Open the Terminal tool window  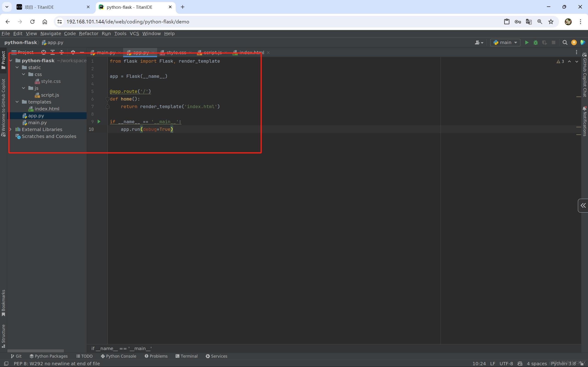pyautogui.click(x=187, y=356)
